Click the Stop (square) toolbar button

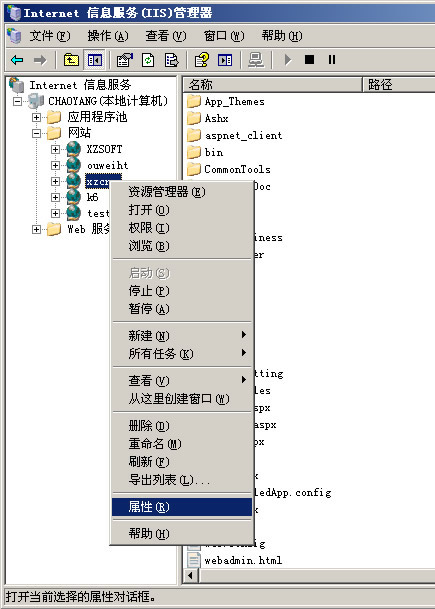click(x=310, y=60)
